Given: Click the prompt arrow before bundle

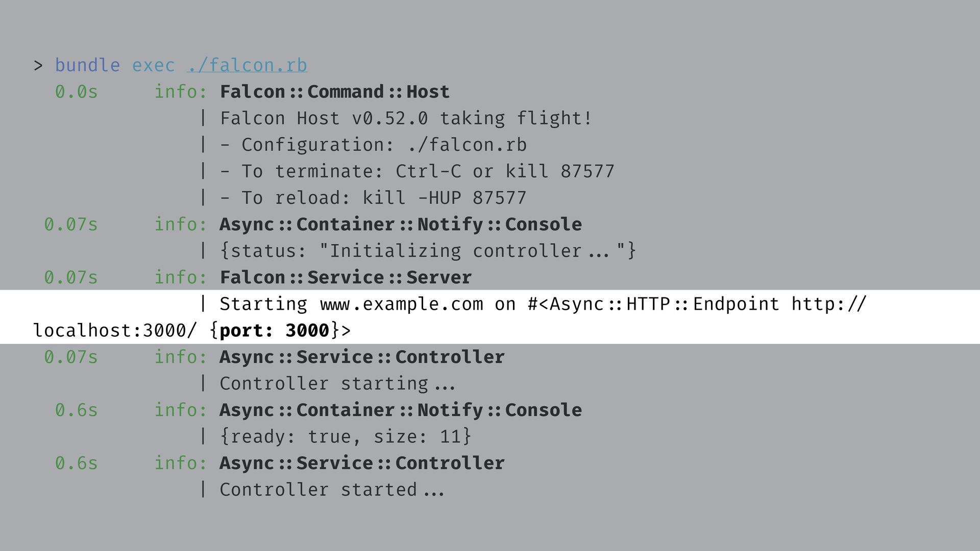Looking at the screenshot, I should coord(38,66).
